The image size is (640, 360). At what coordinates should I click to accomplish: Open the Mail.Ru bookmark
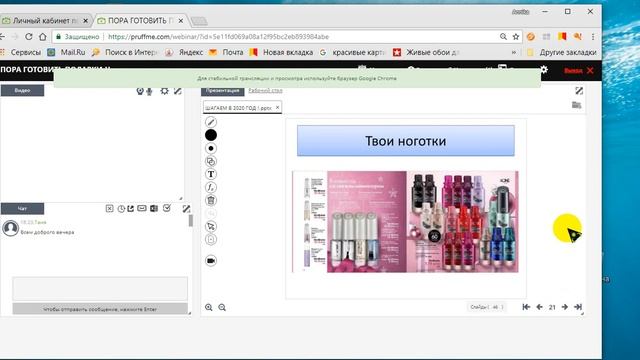(x=67, y=52)
